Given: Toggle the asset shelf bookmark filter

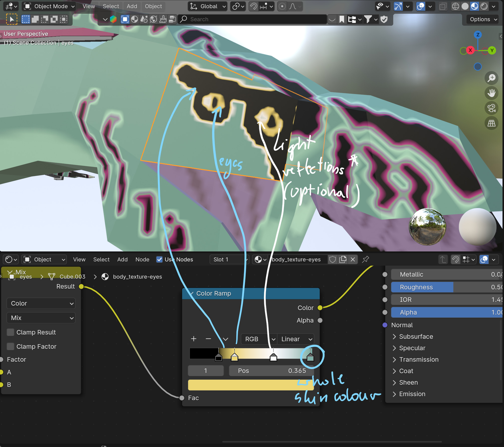Looking at the screenshot, I should click(342, 19).
